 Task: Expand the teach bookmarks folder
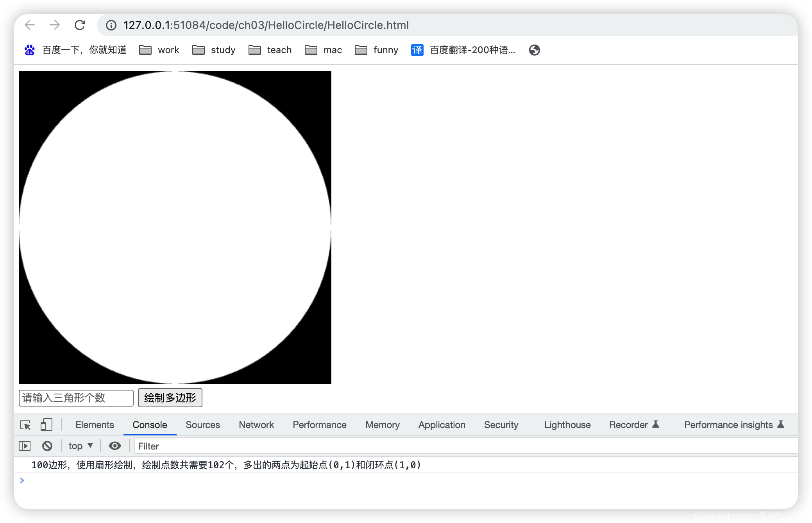(x=270, y=50)
